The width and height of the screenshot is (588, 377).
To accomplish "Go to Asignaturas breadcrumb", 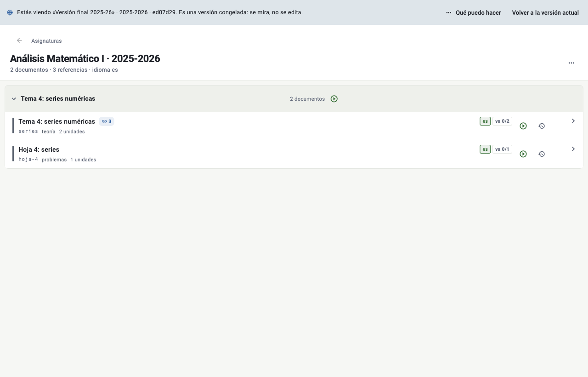I will click(46, 41).
